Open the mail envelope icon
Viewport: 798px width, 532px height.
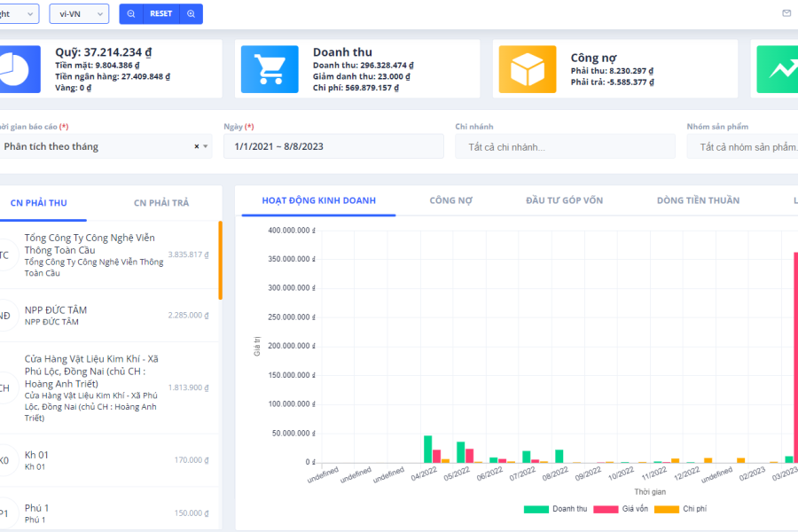pos(786,13)
